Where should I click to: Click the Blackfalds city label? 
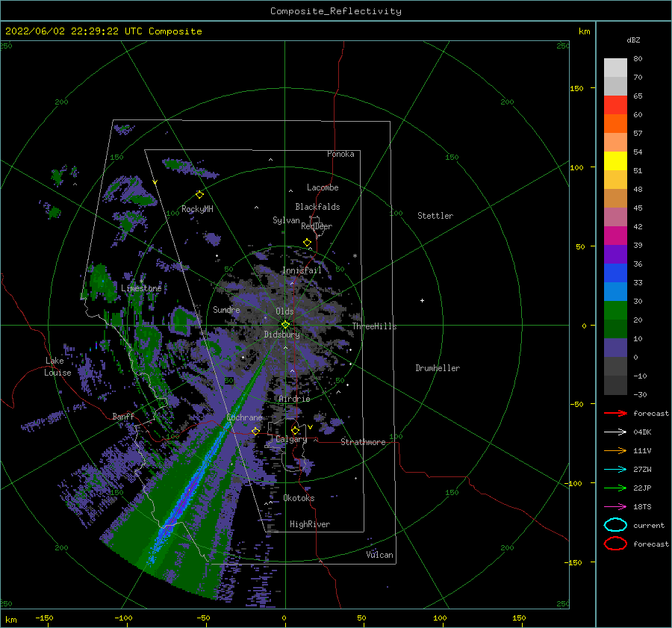(x=317, y=207)
